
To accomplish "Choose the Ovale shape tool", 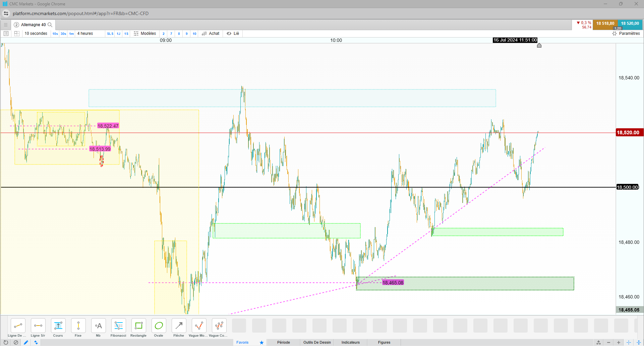I will tap(159, 328).
